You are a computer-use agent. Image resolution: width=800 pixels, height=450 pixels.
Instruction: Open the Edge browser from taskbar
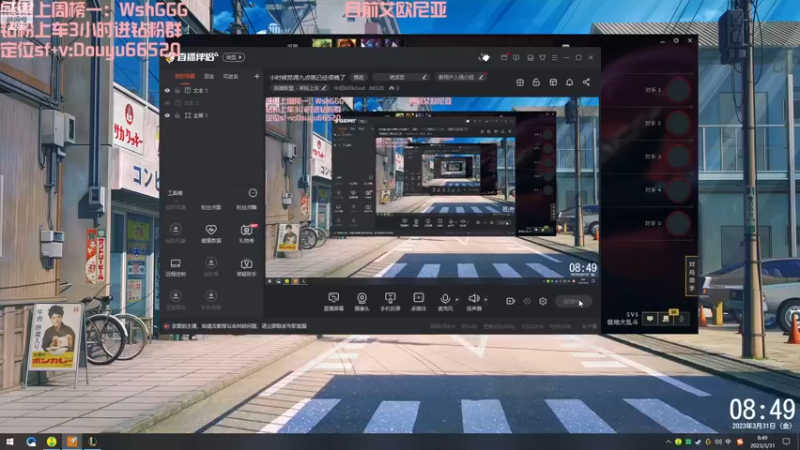coord(31,442)
